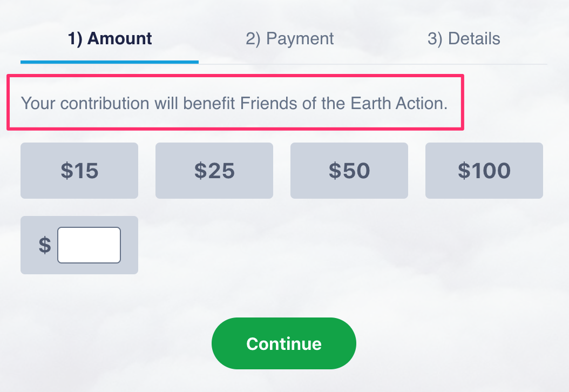Viewport: 569px width, 392px height.
Task: Pick the $50 donation option
Action: [x=349, y=171]
